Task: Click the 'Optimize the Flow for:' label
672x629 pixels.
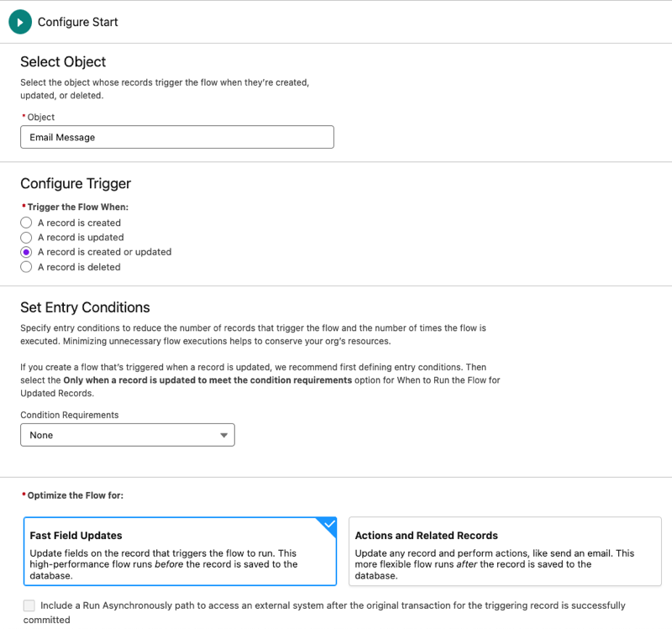Action: click(x=76, y=495)
